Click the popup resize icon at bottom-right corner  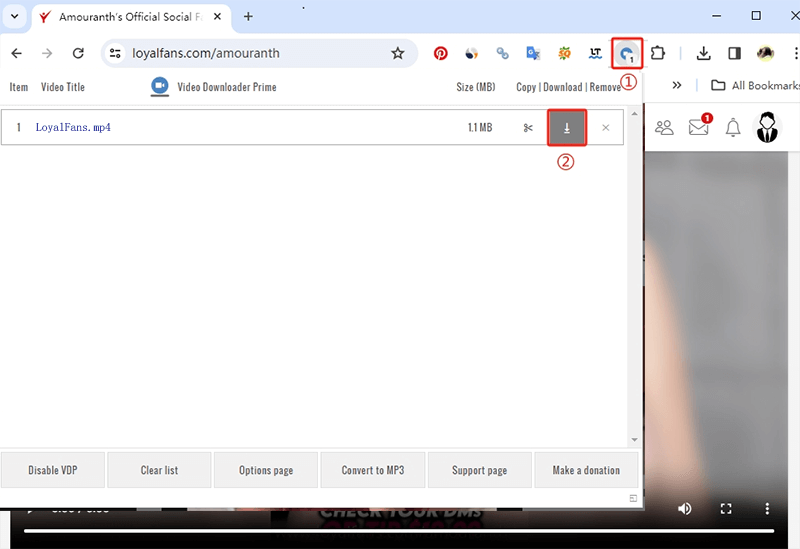(x=633, y=498)
